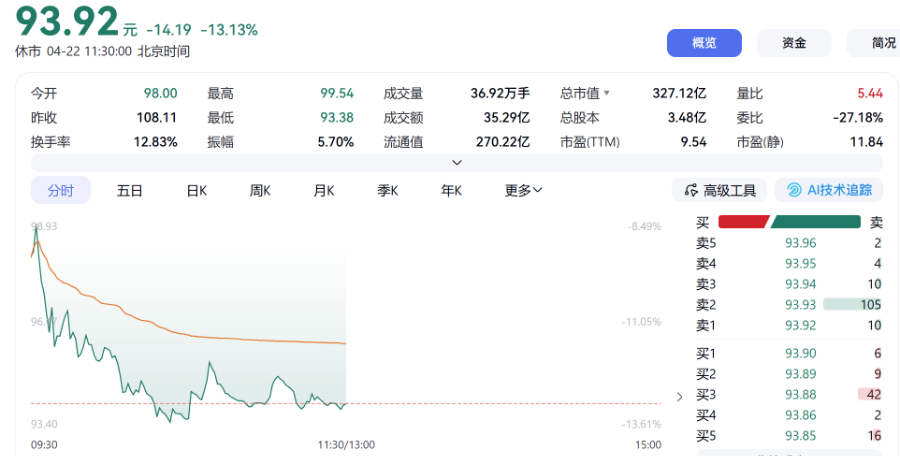The height and width of the screenshot is (456, 900).
Task: Open the 更多 chart period dropdown
Action: point(523,190)
